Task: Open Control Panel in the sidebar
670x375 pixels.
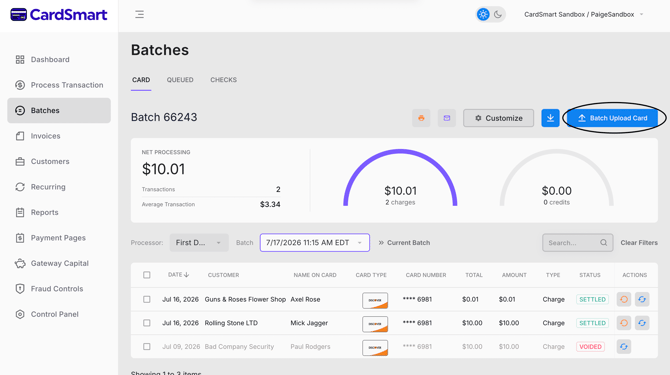Action: [x=59, y=314]
